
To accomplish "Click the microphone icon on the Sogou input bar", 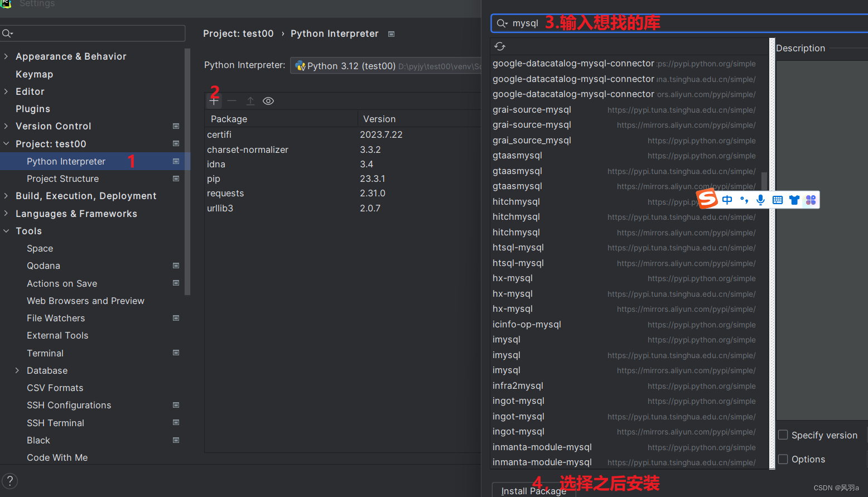I will click(x=760, y=199).
